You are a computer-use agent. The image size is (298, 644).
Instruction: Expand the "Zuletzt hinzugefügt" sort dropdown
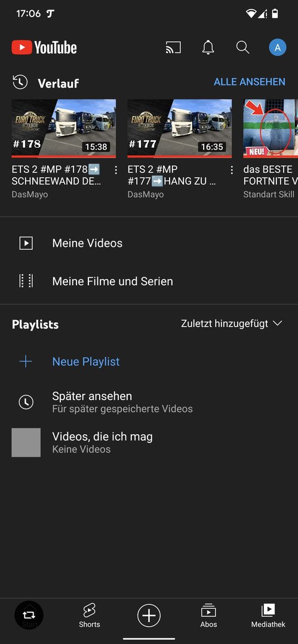(232, 324)
